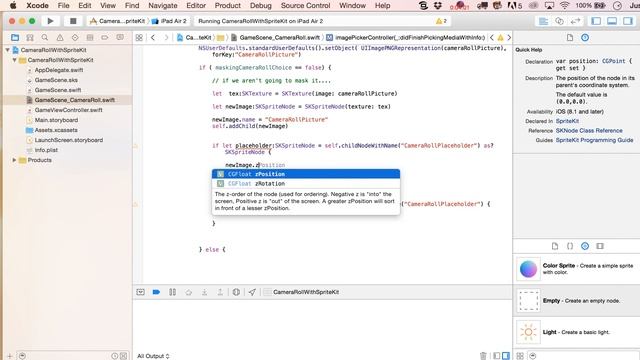The width and height of the screenshot is (640, 360).
Task: Run the project with the Play button
Action: pos(50,21)
